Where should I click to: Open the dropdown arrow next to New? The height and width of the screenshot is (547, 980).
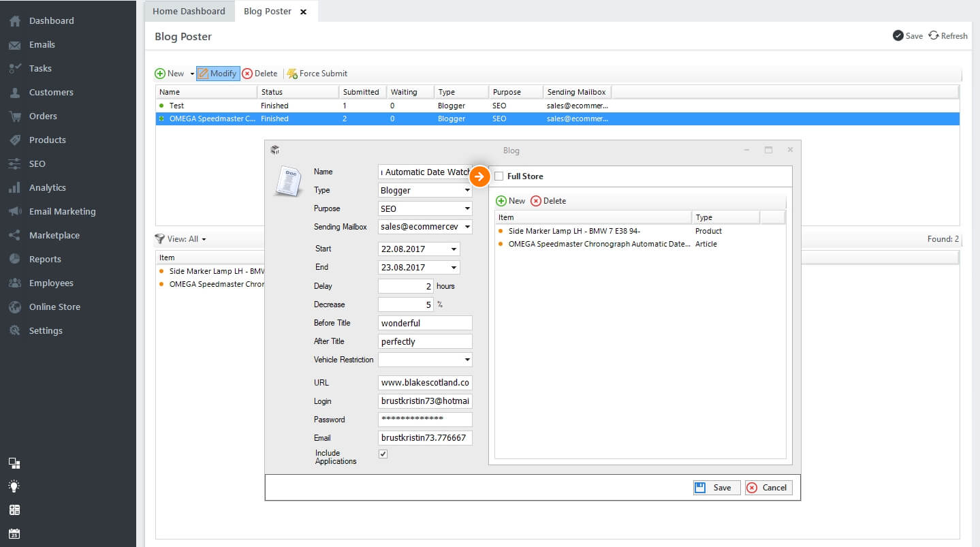pyautogui.click(x=192, y=74)
